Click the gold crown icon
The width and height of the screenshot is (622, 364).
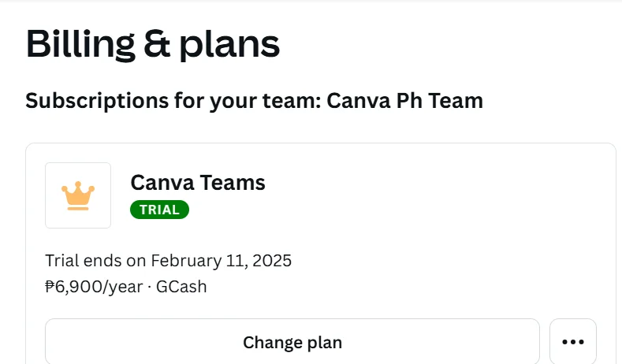[x=78, y=196]
